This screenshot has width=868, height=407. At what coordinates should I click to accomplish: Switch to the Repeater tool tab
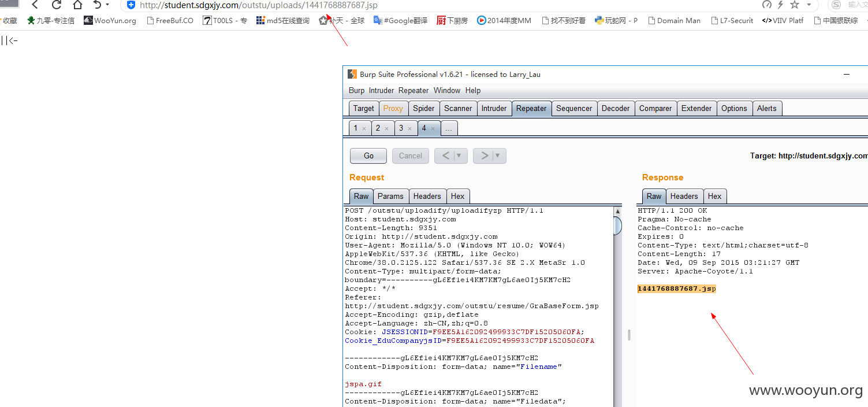tap(531, 108)
